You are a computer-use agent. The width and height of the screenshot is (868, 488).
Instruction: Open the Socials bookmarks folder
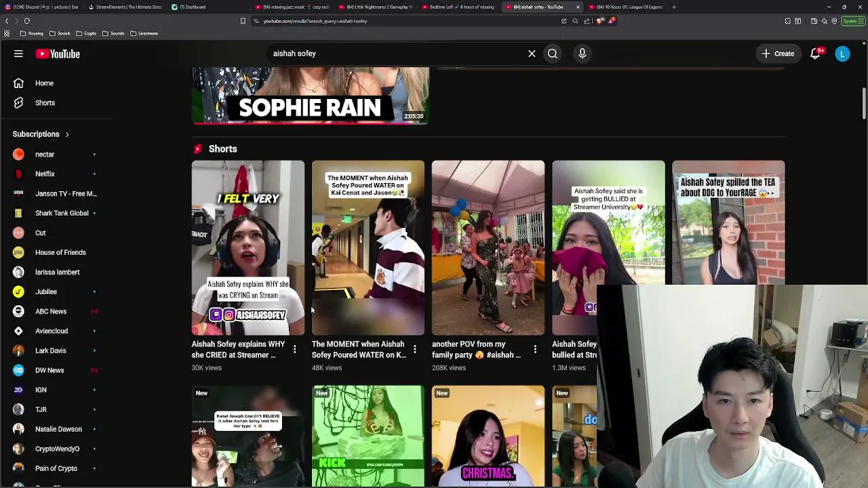60,33
